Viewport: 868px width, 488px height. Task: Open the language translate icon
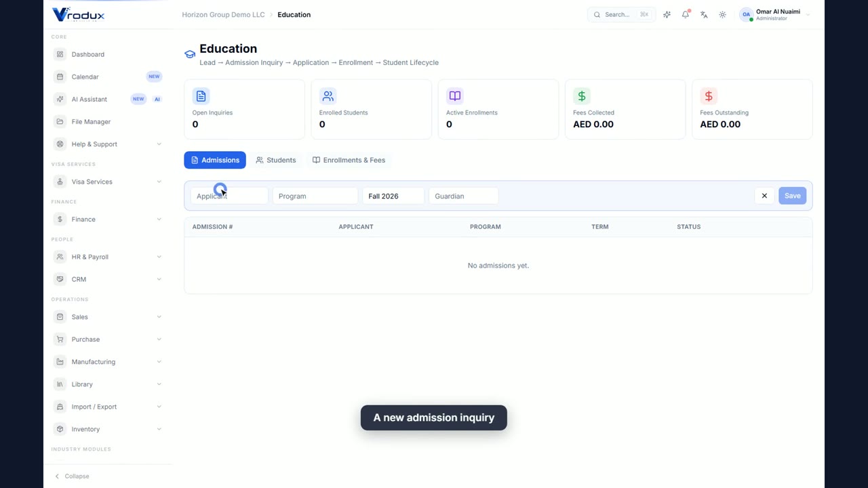(704, 14)
